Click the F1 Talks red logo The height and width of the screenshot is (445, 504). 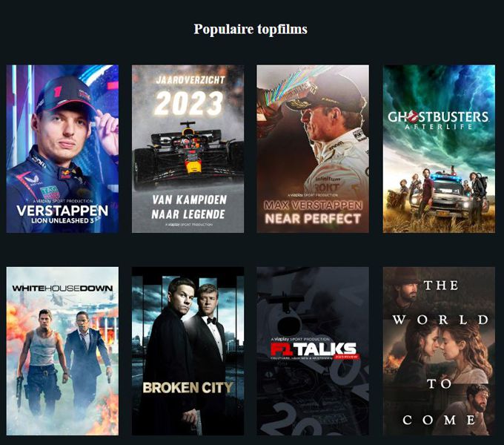pos(314,350)
